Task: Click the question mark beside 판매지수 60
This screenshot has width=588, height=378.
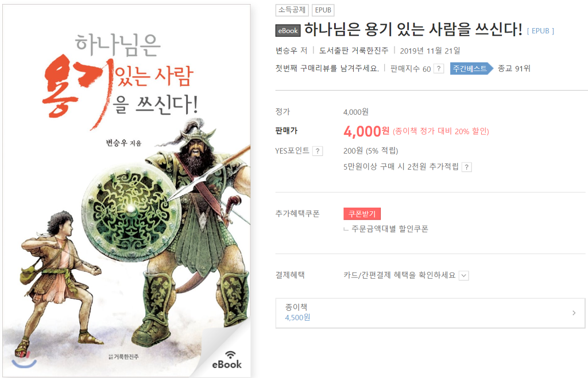Action: pyautogui.click(x=439, y=69)
